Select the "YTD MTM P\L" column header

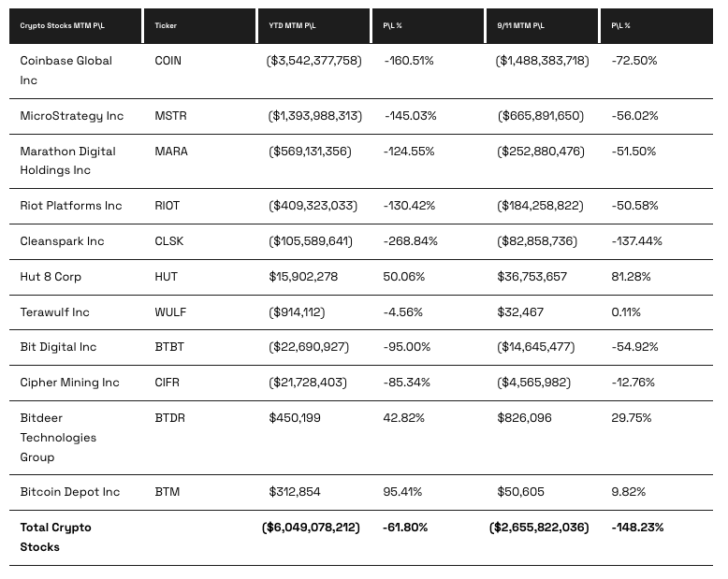290,25
